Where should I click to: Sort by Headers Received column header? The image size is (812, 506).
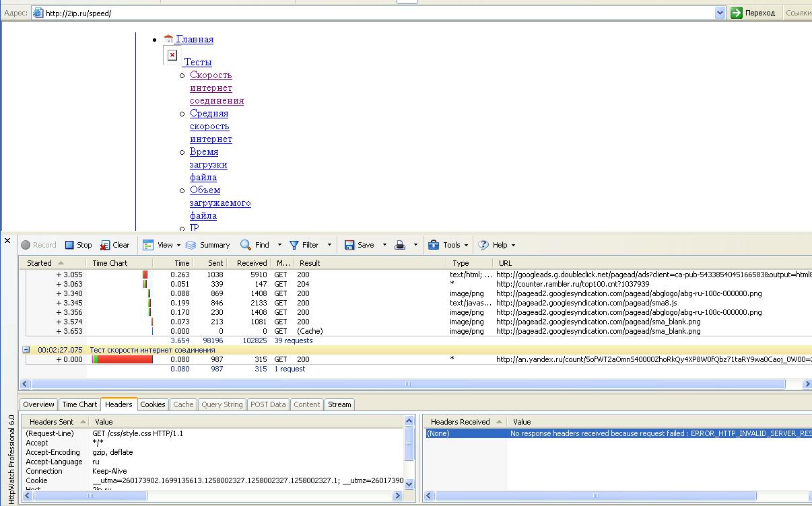(466, 422)
